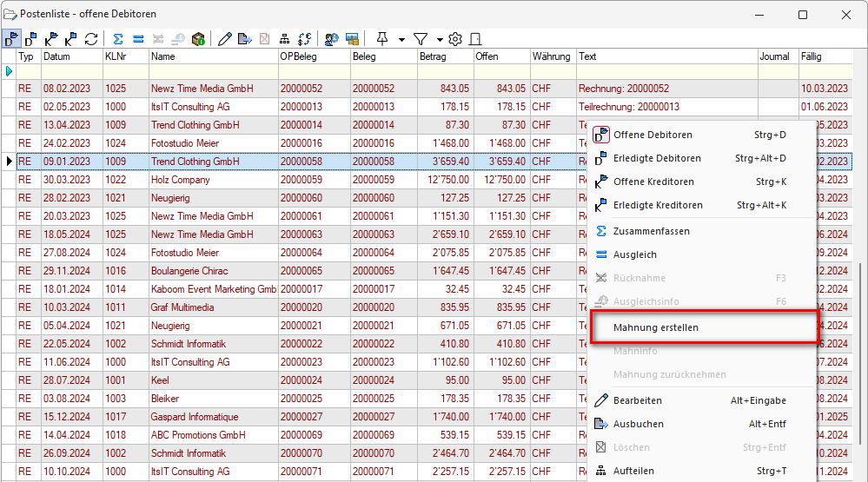Click the currency conversion toolbar icon
Image resolution: width=868 pixels, height=482 pixels.
click(304, 39)
